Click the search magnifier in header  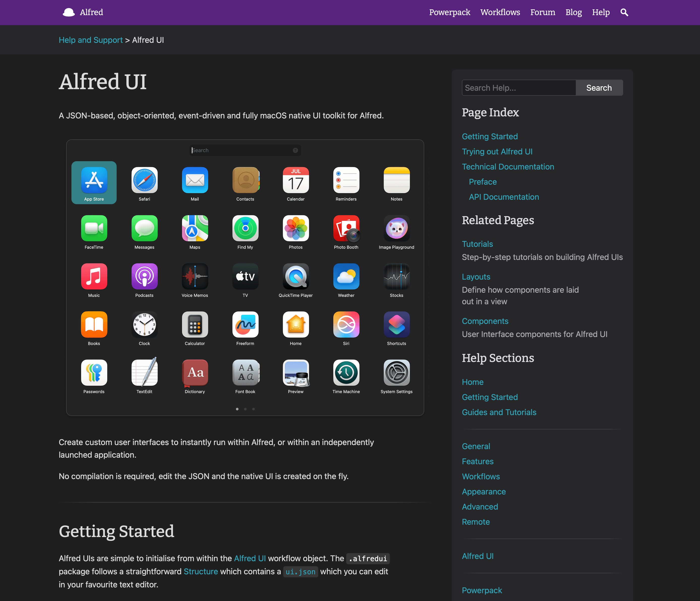pos(624,13)
